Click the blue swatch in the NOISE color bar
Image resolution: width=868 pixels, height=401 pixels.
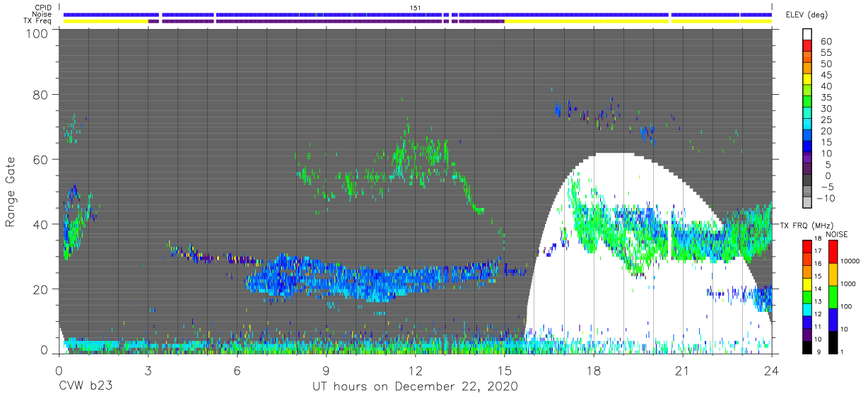832,320
